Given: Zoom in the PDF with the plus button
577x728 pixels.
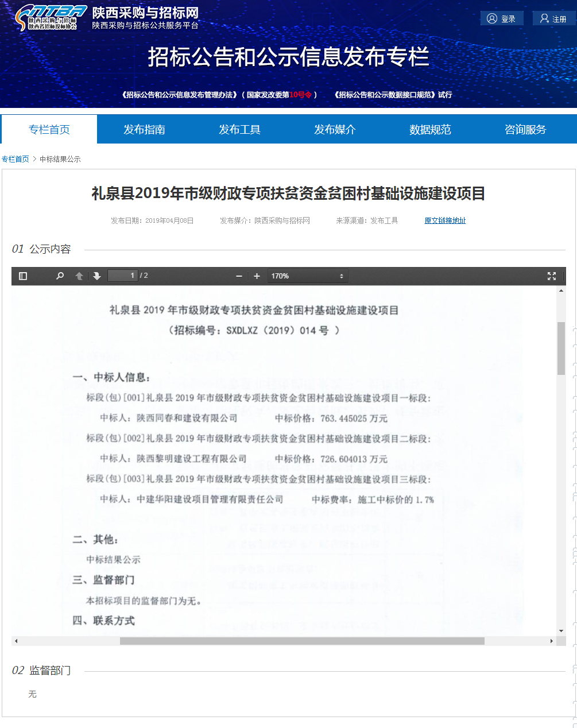Looking at the screenshot, I should click(x=257, y=276).
